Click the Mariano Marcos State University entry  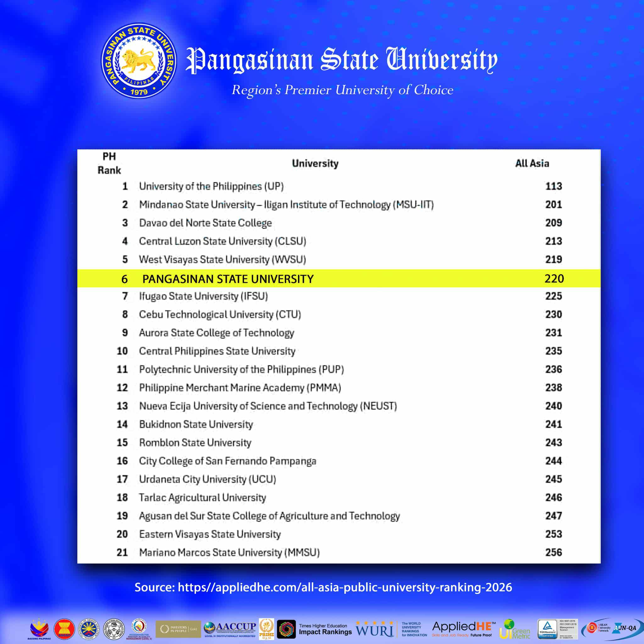[x=229, y=552]
